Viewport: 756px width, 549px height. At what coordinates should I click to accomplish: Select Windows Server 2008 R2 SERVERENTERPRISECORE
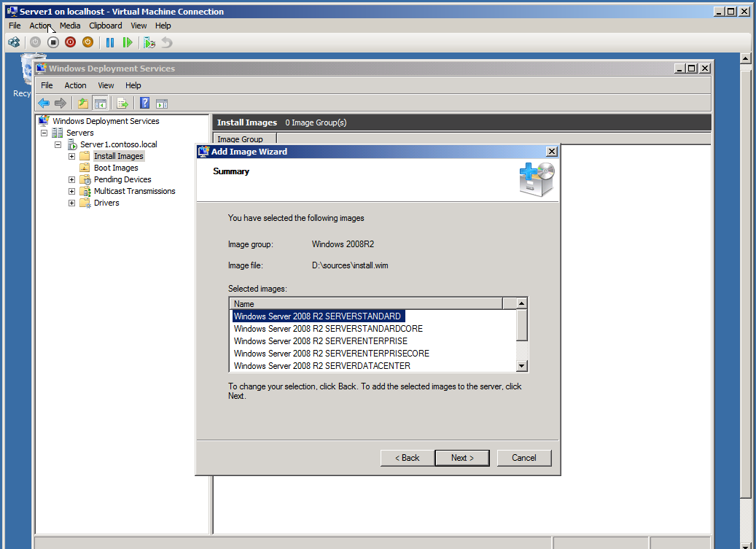[x=332, y=354]
